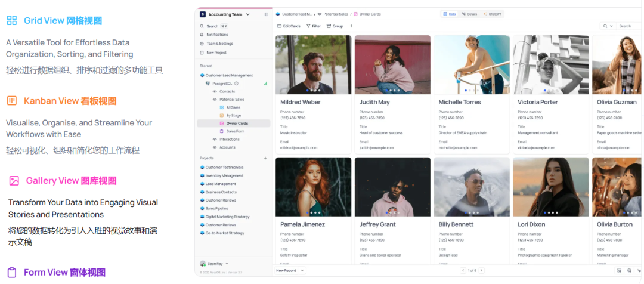Click the New Record button
This screenshot has height=284, width=644.
pyautogui.click(x=286, y=270)
